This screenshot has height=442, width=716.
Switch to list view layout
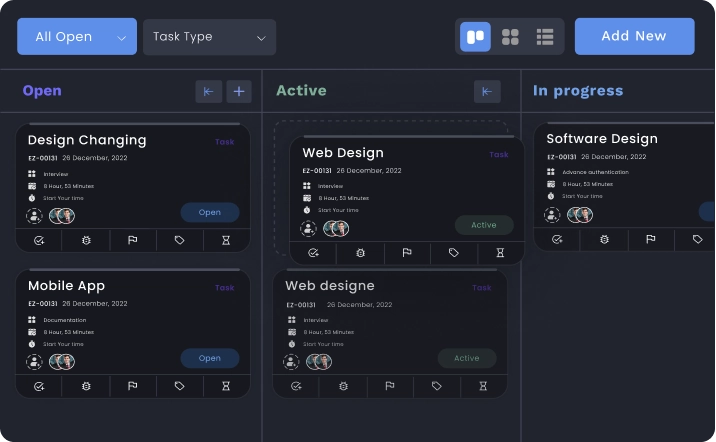[x=545, y=37]
